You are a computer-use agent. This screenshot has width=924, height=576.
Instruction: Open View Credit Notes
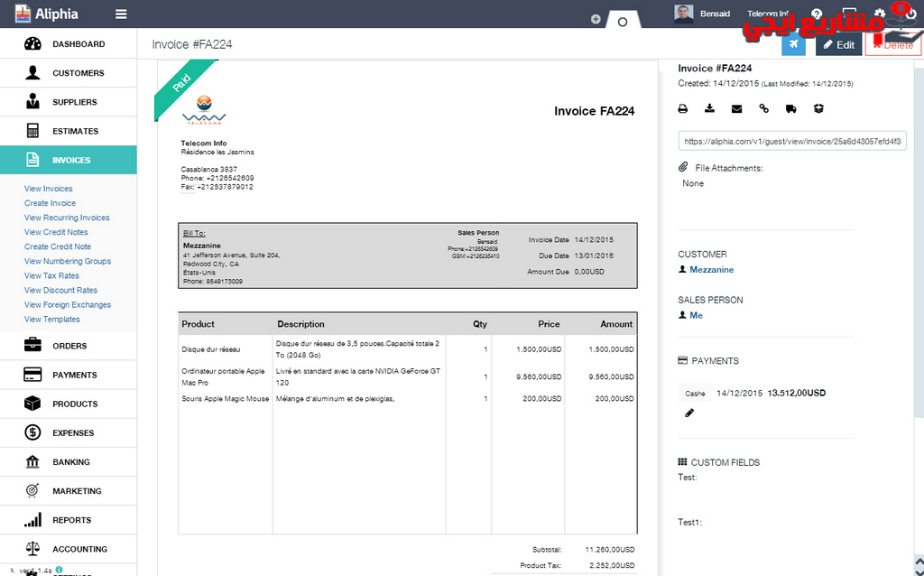coord(56,232)
